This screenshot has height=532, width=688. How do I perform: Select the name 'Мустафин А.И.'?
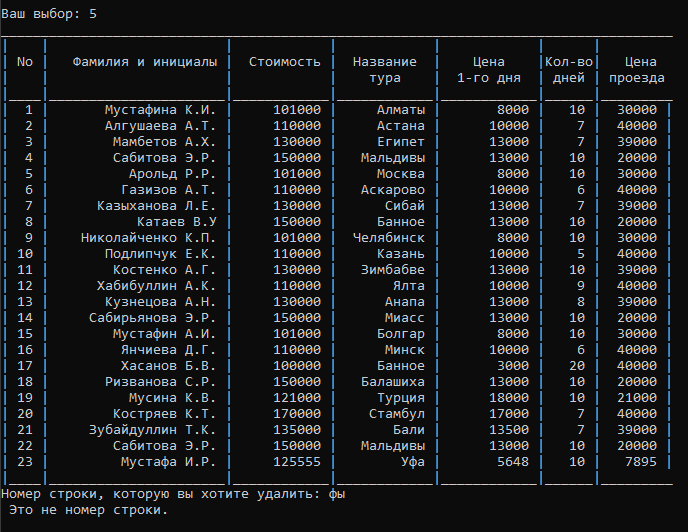(x=165, y=334)
